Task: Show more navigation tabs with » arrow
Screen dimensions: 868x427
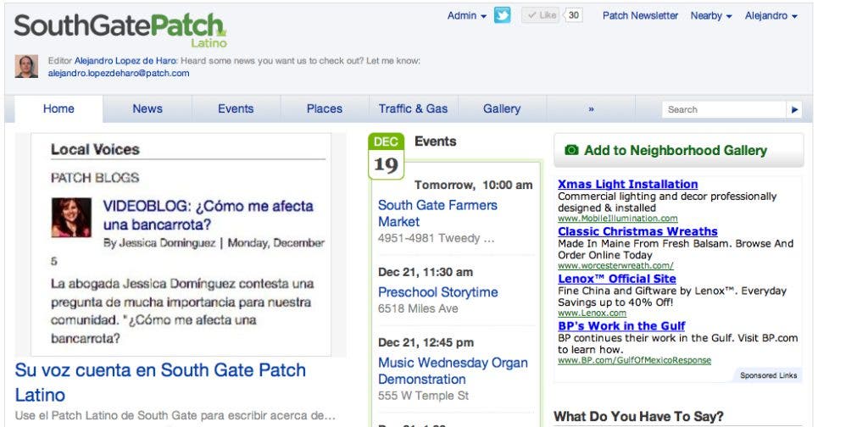Action: tap(591, 109)
